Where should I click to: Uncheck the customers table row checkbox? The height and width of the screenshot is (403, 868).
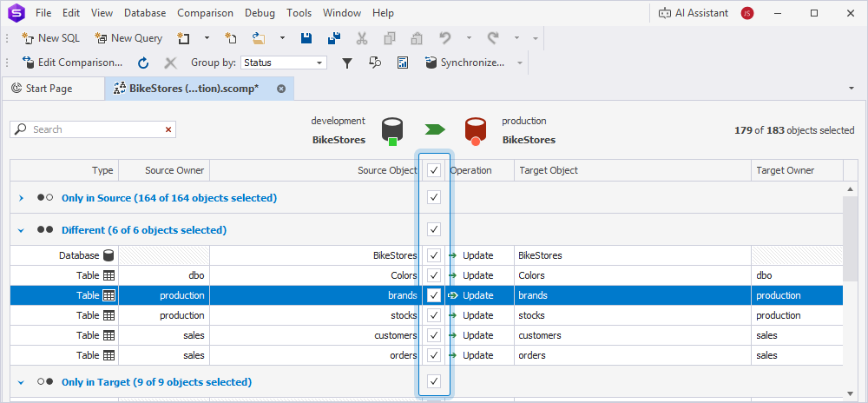pos(435,335)
